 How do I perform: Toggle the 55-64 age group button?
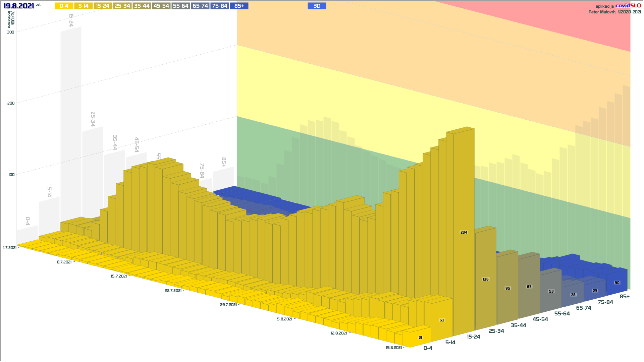pyautogui.click(x=180, y=6)
